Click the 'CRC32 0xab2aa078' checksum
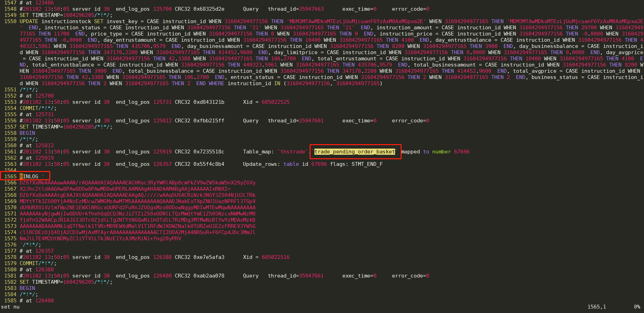This screenshot has width=644, height=313. 199,276
